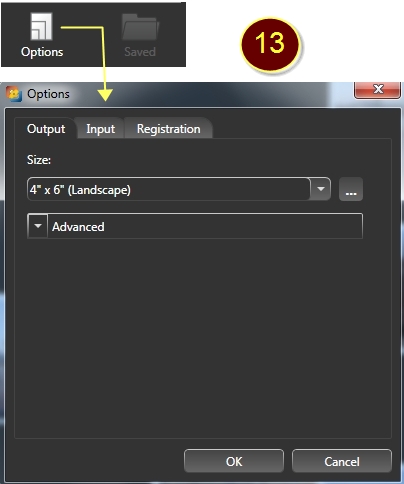Open the Registration tab
The height and width of the screenshot is (484, 404).
168,129
